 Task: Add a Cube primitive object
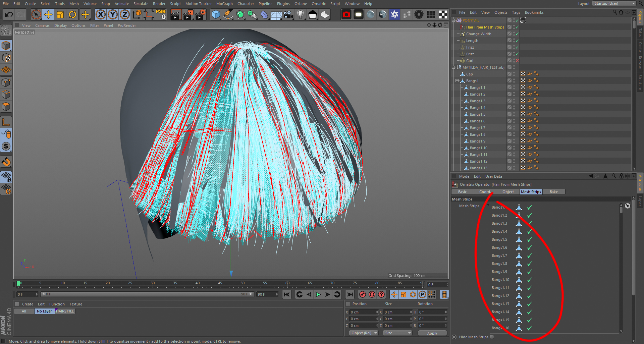click(x=216, y=14)
